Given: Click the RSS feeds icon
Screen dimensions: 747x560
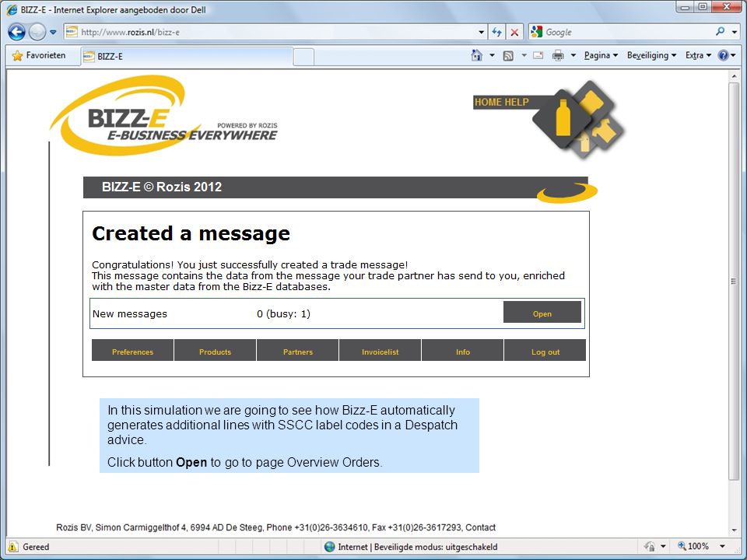Looking at the screenshot, I should pos(508,56).
